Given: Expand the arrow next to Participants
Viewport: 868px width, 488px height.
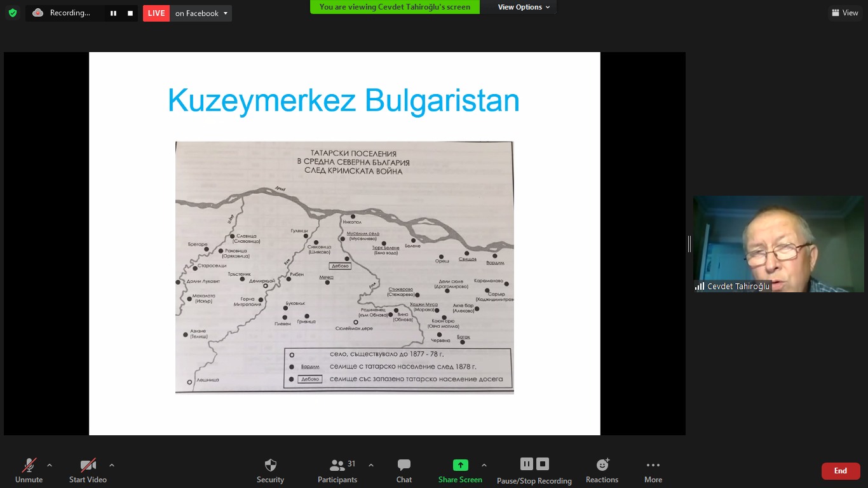Looking at the screenshot, I should (x=371, y=465).
